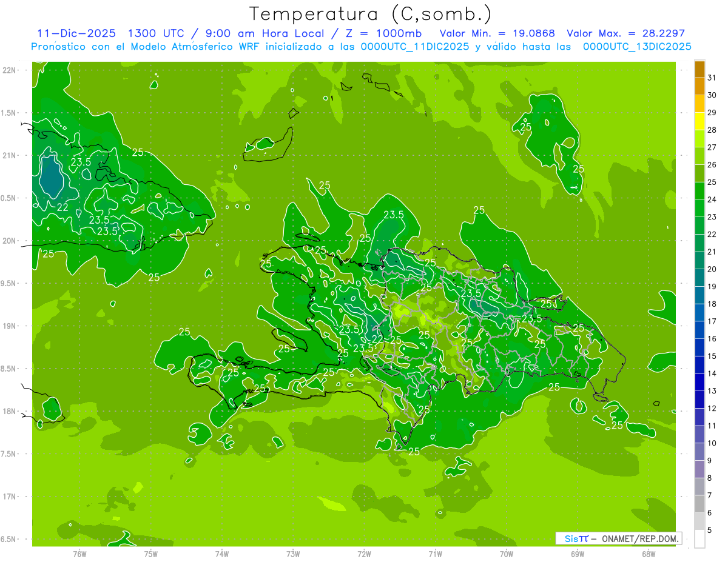Viewport: 728px width, 562px height.
Task: Pick the gray legend swatch between 6 and 7
Action: coord(699,504)
